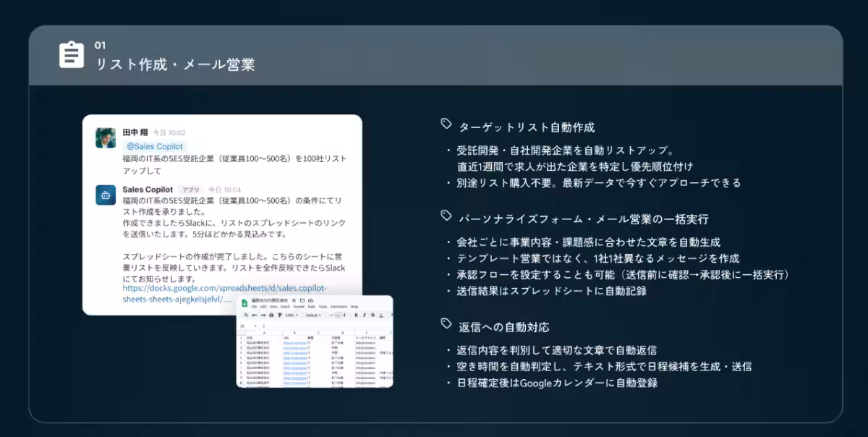Open the Extensions menu in Google Sheets
The height and width of the screenshot is (437, 868).
(339, 307)
